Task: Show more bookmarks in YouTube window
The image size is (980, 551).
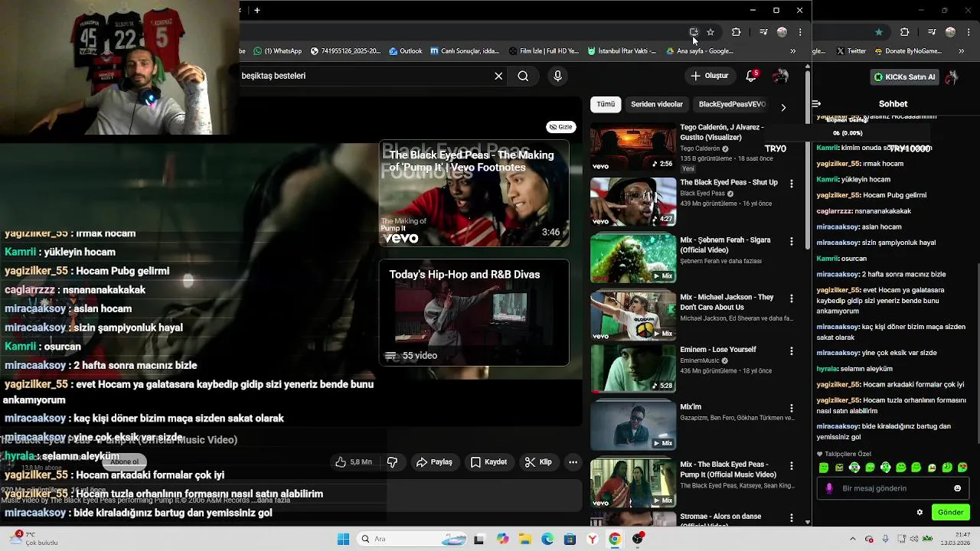Action: coord(792,51)
